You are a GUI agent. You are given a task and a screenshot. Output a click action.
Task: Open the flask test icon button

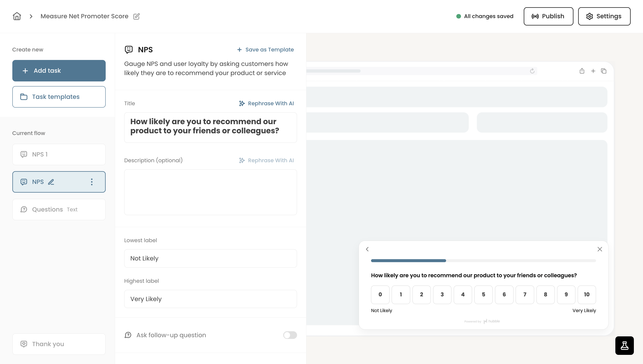(625, 346)
